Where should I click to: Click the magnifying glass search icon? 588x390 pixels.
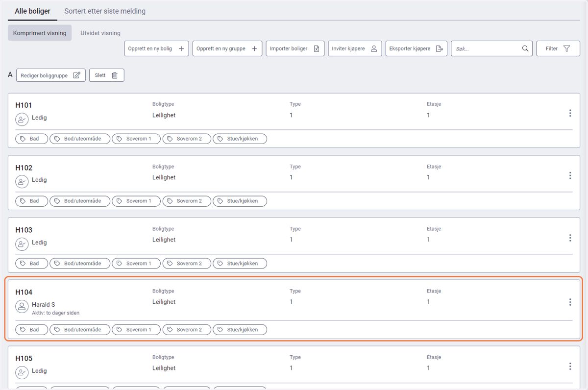525,49
